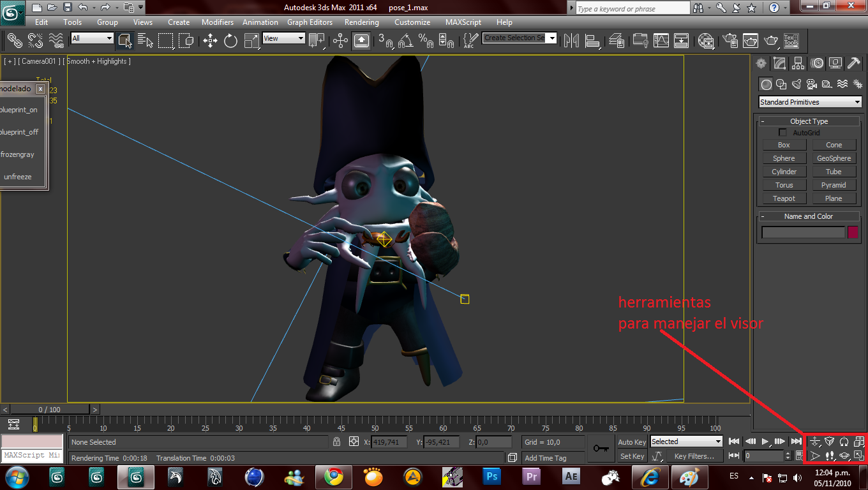Click the application menu logo button
The height and width of the screenshot is (490, 868).
(x=12, y=11)
